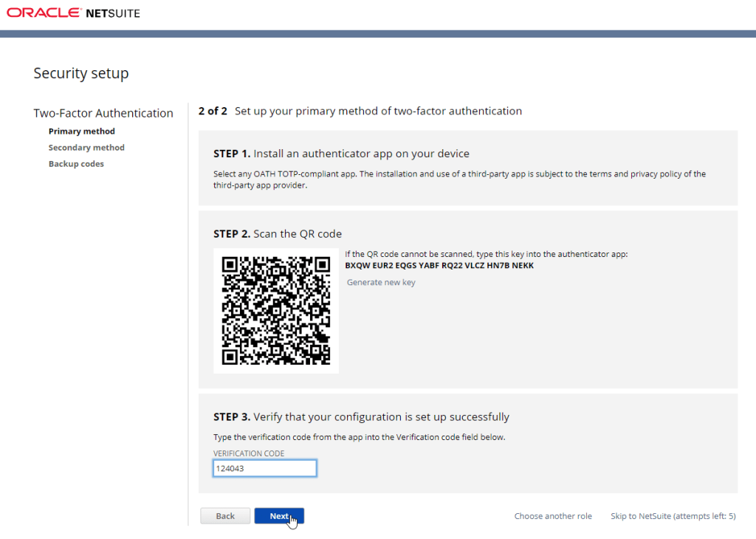The width and height of the screenshot is (756, 539).
Task: Click STEP 1 Install authenticator app heading
Action: [x=341, y=154]
